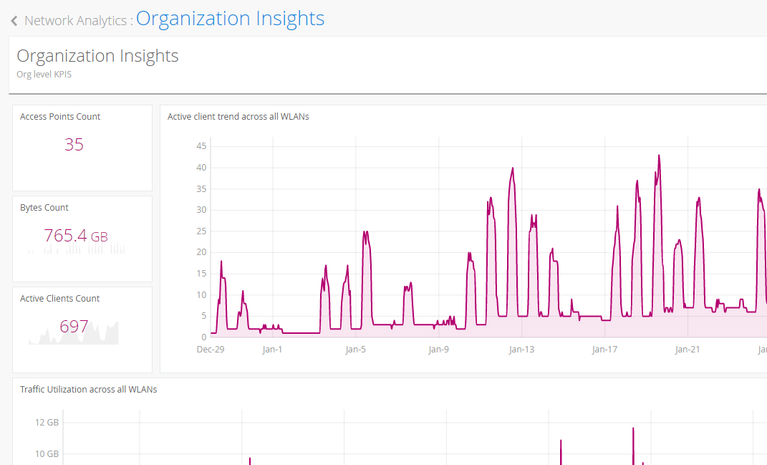Click the blue Organization Insights breadcrumb title

230,19
